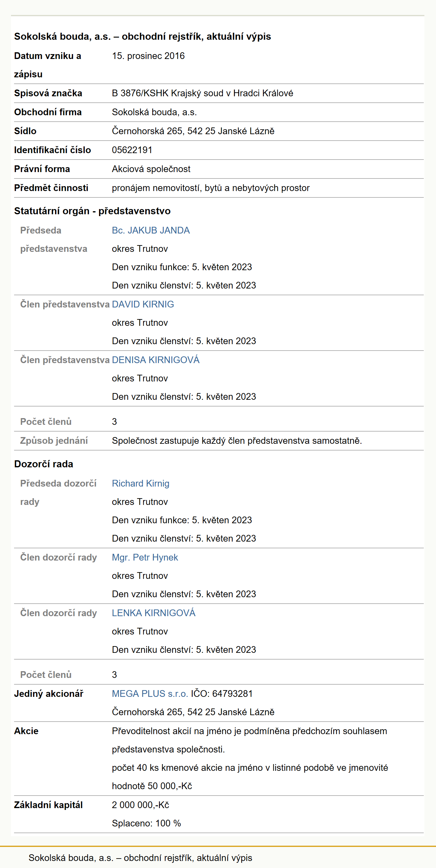Click the Základní kapitál value 2 000 000,-Kč
Image resolution: width=436 pixels, height=868 pixels.
(x=141, y=805)
